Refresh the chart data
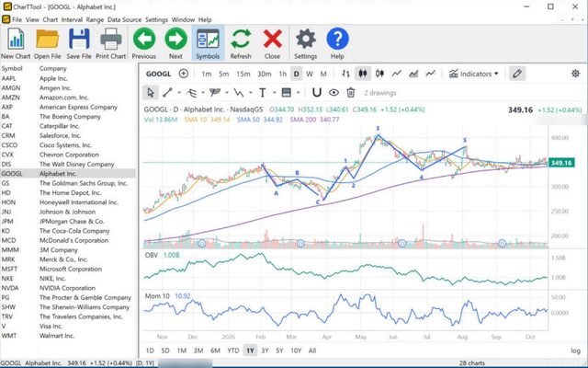Screen dimensions: 588x368 241,43
